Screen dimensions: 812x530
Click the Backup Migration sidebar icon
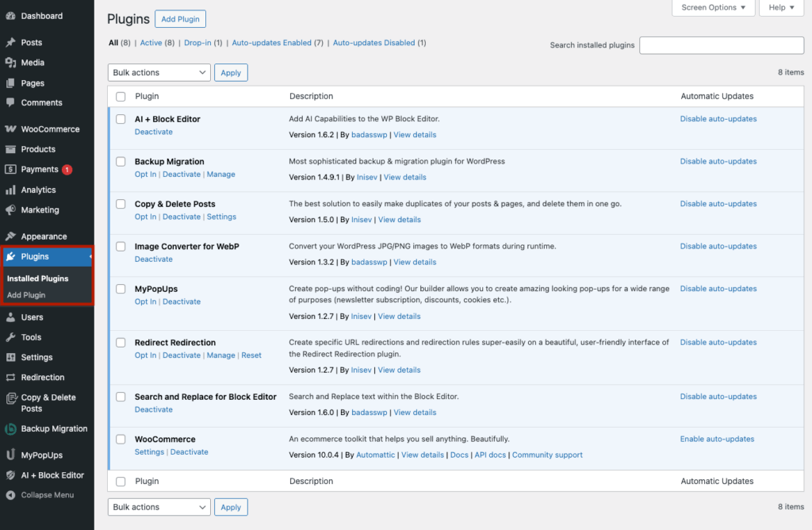pyautogui.click(x=10, y=428)
